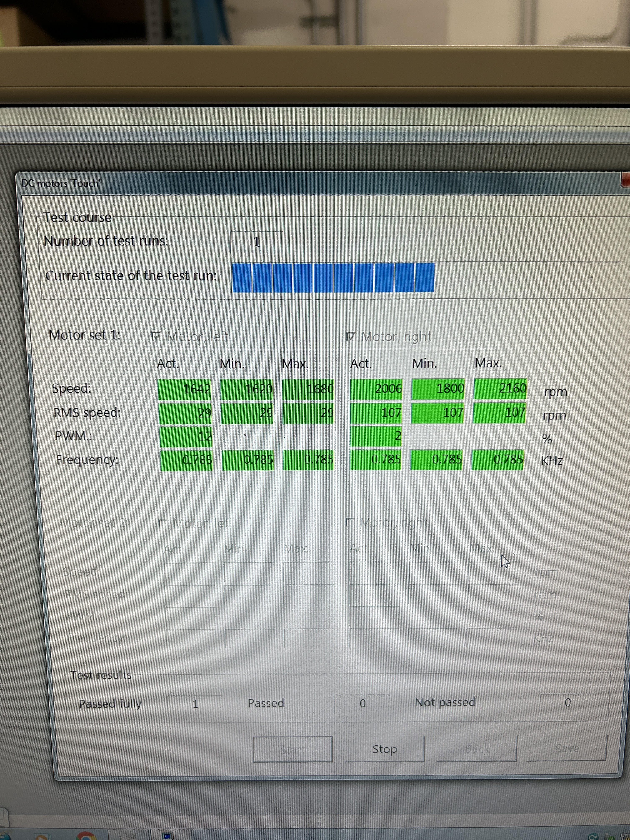Select left motor actual Speed value 1642

point(185,389)
